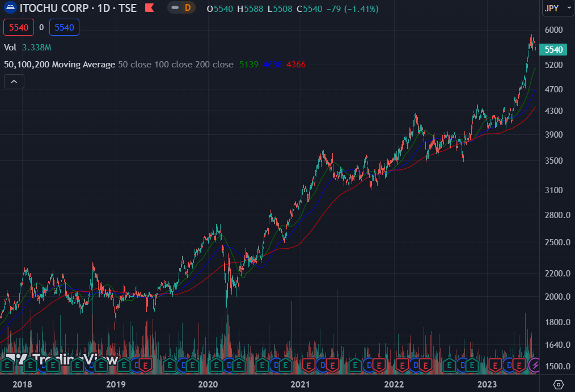
Task: Click the red sell price 5540 button
Action: point(19,28)
